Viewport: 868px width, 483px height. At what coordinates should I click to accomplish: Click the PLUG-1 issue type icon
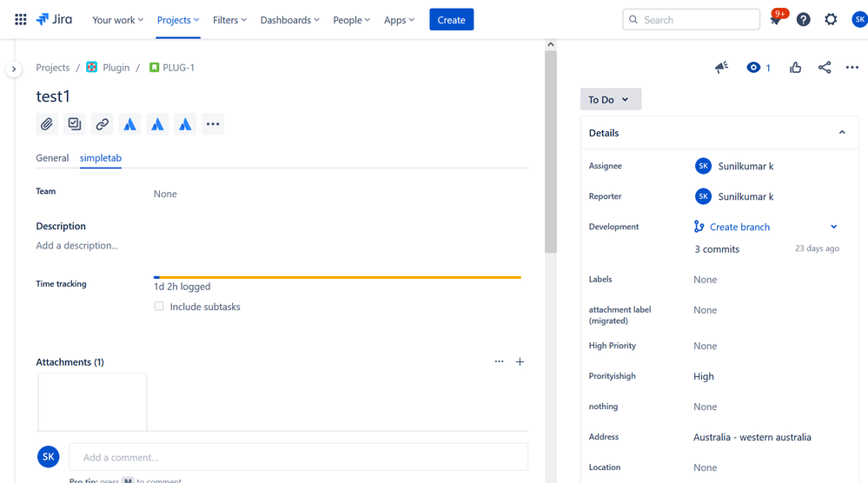[155, 68]
